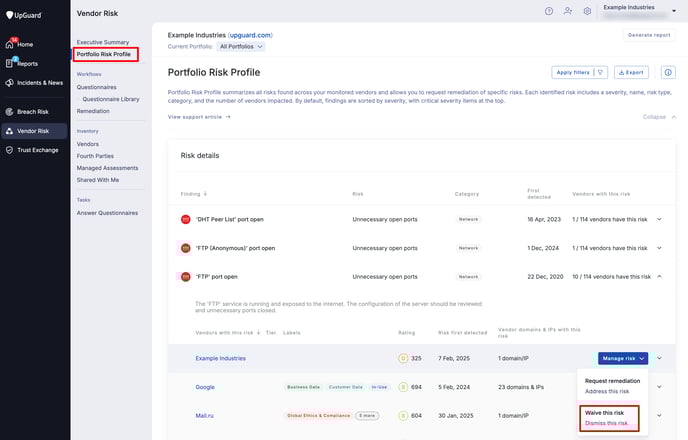Open Fourth Parties menu item
This screenshot has width=688, height=440.
(x=95, y=156)
